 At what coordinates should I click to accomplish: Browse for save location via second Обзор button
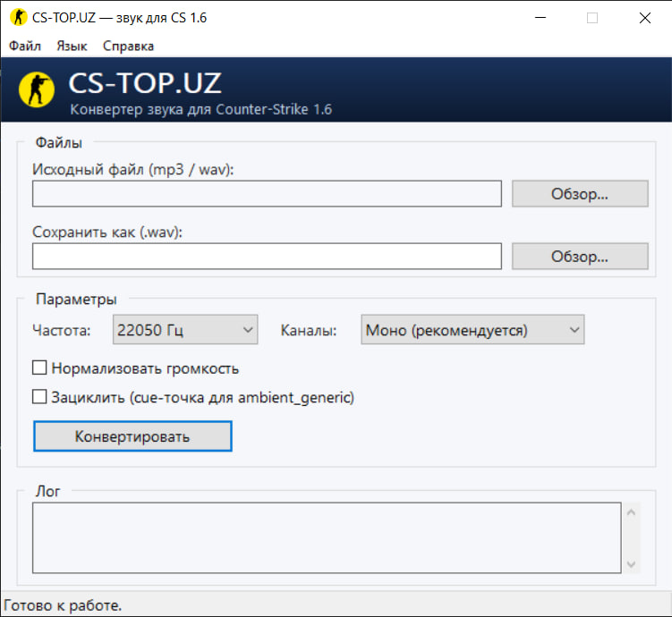pos(580,256)
